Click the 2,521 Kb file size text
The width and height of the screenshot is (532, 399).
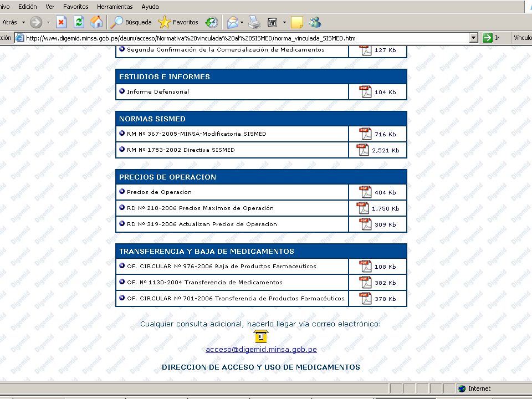point(386,150)
